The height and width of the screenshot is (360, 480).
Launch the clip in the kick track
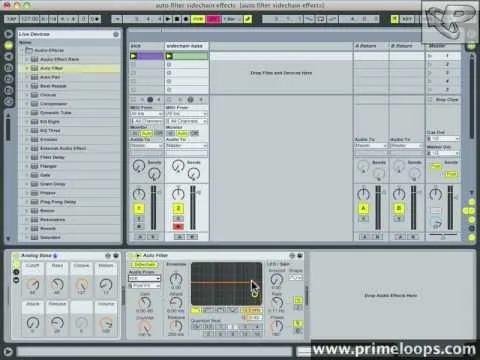coord(134,56)
